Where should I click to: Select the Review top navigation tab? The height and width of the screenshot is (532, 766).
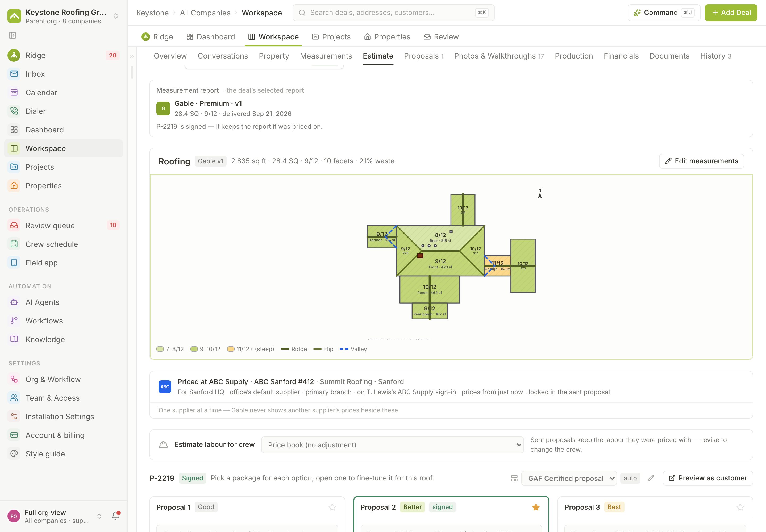coord(441,37)
